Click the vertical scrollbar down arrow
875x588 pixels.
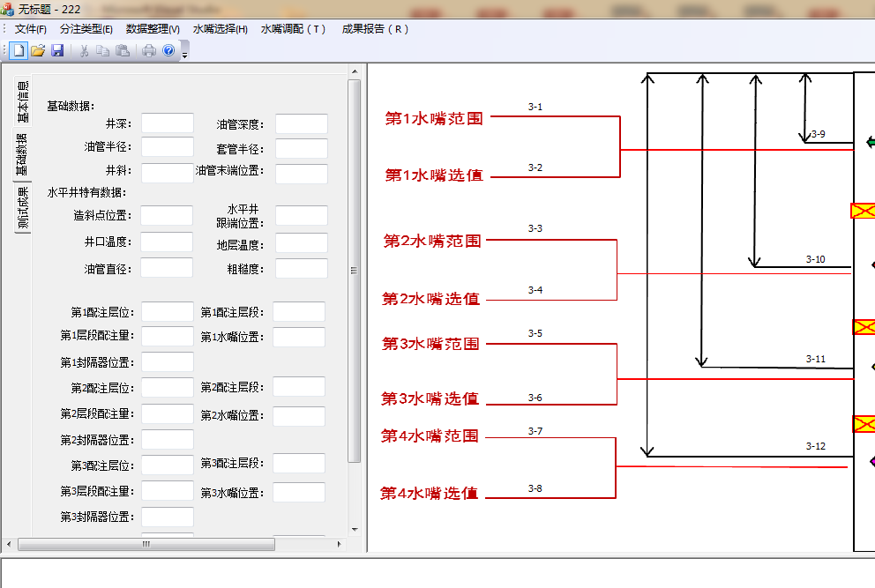pyautogui.click(x=355, y=530)
